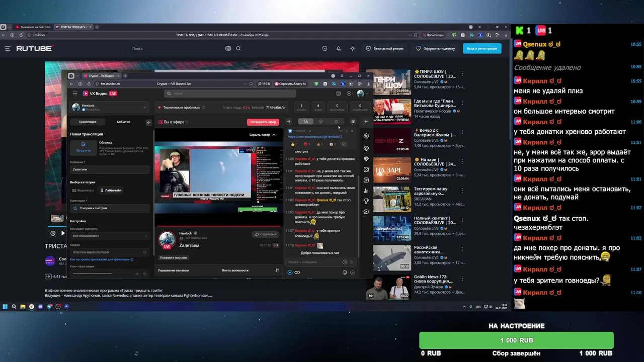Image resolution: width=644 pixels, height=362 pixels.
Task: Click the Rutube search magnifier icon
Action: click(x=238, y=49)
